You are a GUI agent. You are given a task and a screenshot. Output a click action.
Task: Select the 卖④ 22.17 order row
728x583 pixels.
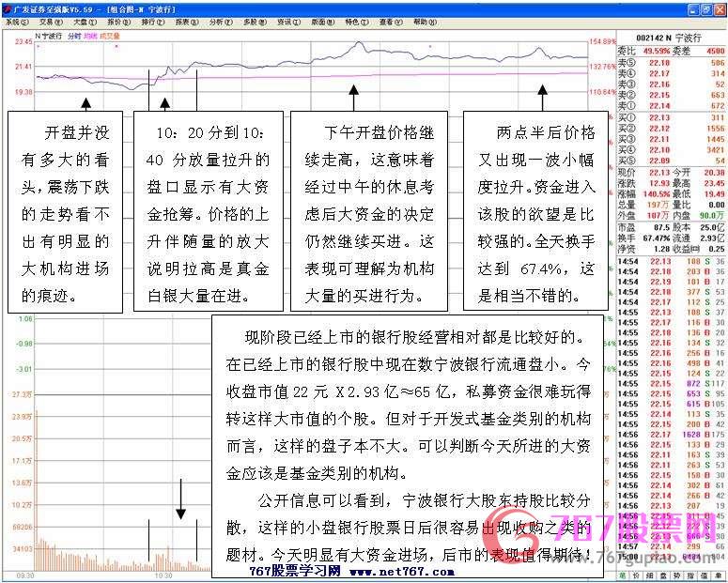pos(671,73)
